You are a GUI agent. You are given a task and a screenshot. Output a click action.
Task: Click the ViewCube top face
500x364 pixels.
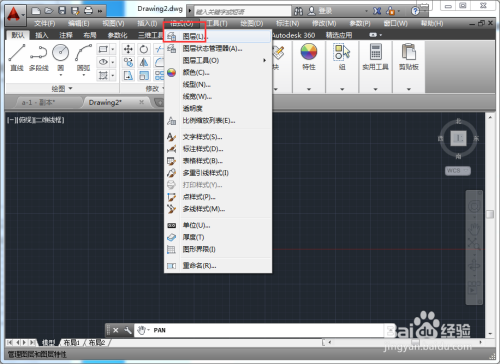459,138
